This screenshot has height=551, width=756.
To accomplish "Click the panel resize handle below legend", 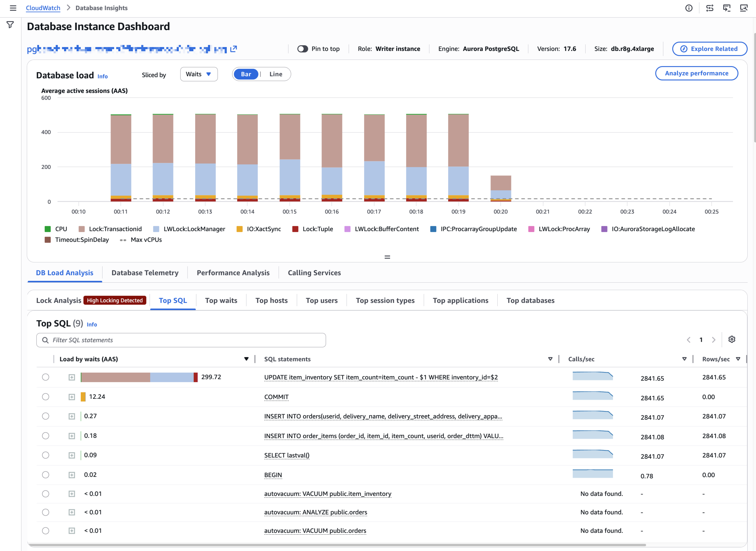I will click(387, 257).
